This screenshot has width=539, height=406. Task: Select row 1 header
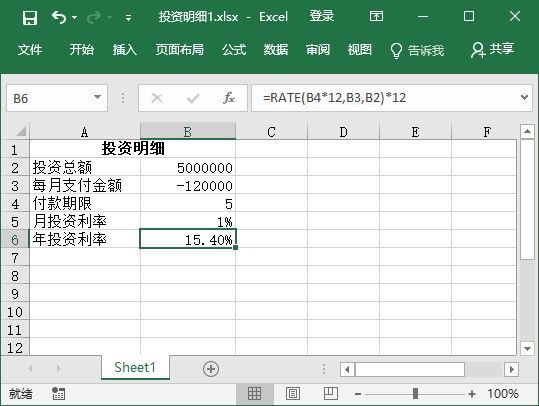coord(15,150)
